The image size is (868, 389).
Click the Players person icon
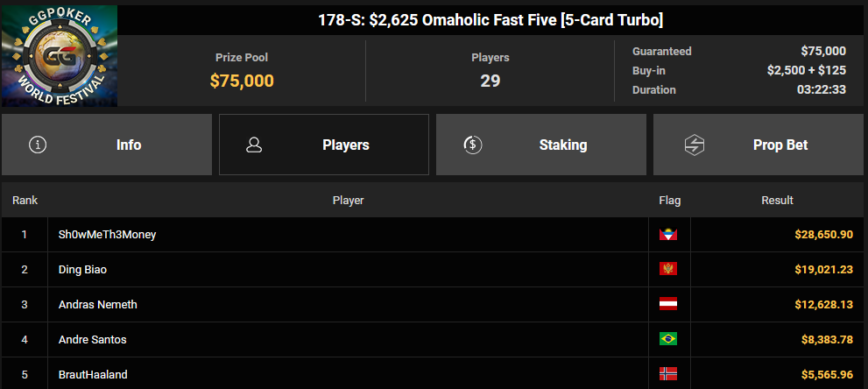click(x=254, y=145)
